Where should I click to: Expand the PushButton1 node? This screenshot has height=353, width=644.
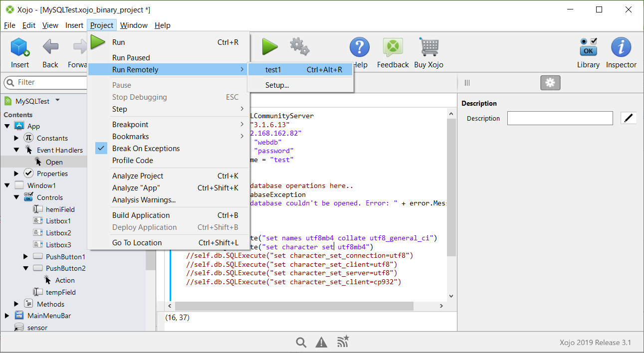click(x=26, y=257)
